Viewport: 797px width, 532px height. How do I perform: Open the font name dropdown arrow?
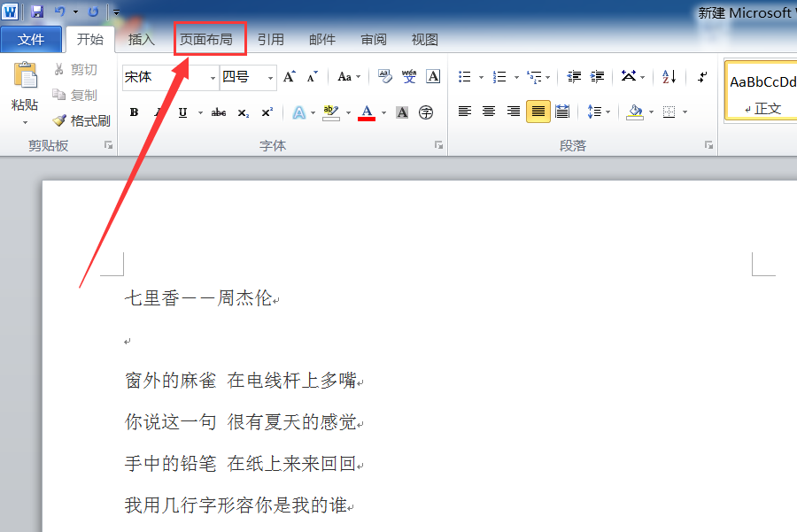213,78
